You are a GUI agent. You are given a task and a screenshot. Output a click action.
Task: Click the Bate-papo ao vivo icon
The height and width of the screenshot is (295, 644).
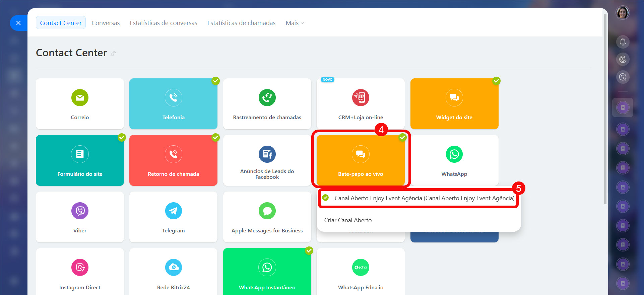[x=361, y=154]
